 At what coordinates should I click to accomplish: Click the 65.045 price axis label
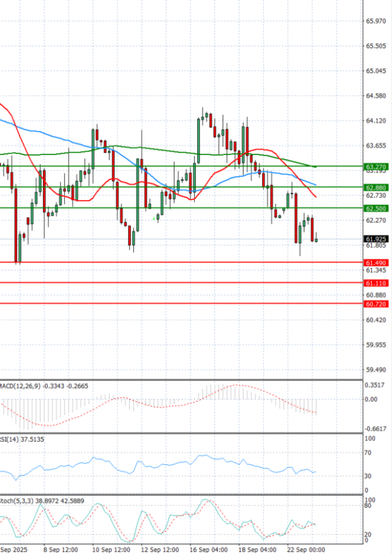(x=376, y=71)
